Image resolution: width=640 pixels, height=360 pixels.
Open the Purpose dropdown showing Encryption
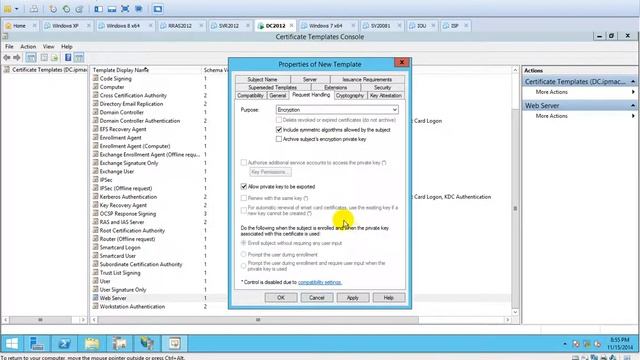coord(337,110)
